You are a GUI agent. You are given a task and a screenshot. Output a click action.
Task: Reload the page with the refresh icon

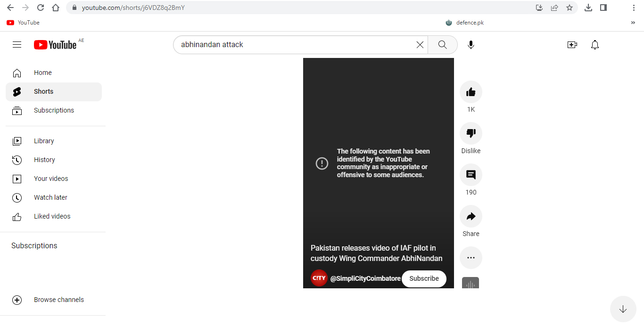coord(41,8)
